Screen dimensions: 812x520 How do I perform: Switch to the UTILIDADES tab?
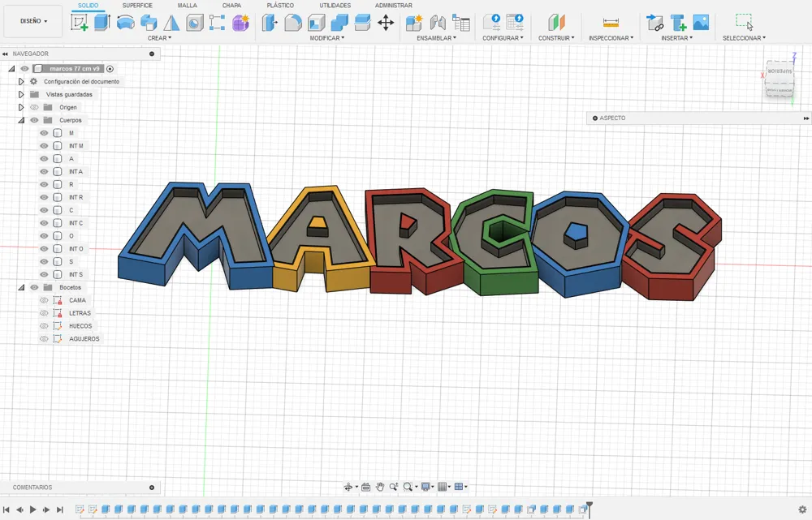pyautogui.click(x=335, y=5)
